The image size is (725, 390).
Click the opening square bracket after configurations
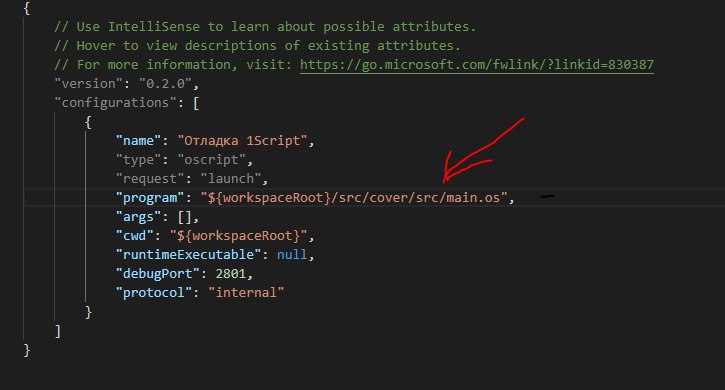pos(196,103)
